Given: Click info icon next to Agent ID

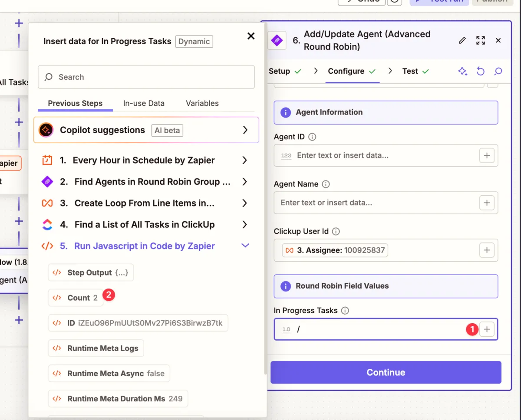Looking at the screenshot, I should [312, 137].
